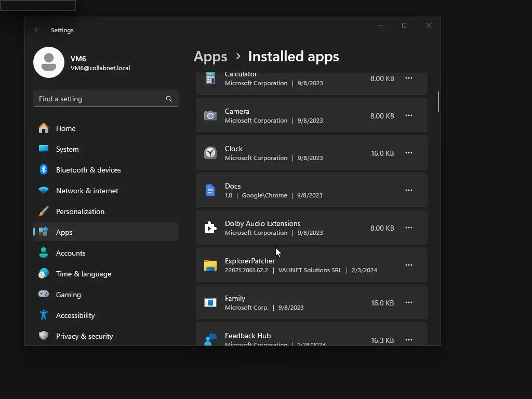Click the Find a setting search box
The image size is (532, 399).
(106, 99)
